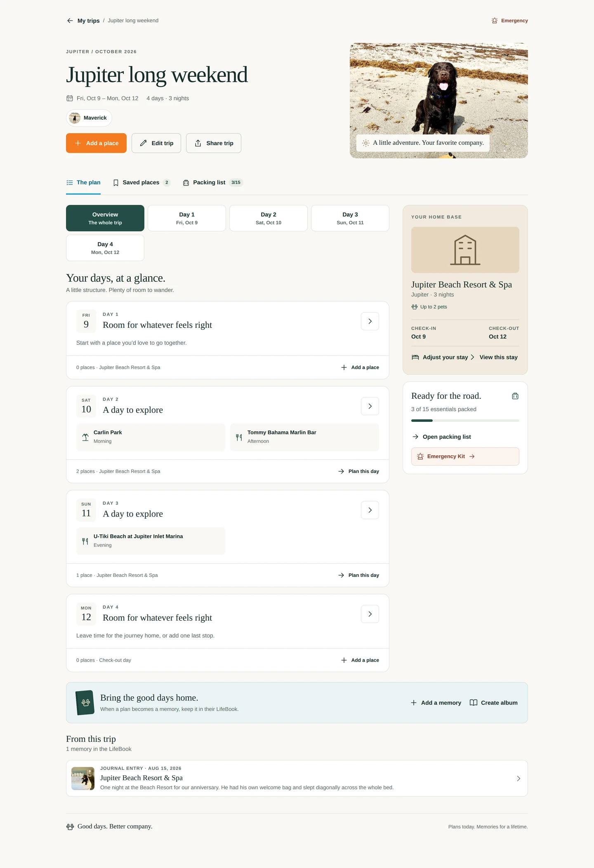Click Add a place in the Day 1 card
594x868 pixels.
[360, 367]
